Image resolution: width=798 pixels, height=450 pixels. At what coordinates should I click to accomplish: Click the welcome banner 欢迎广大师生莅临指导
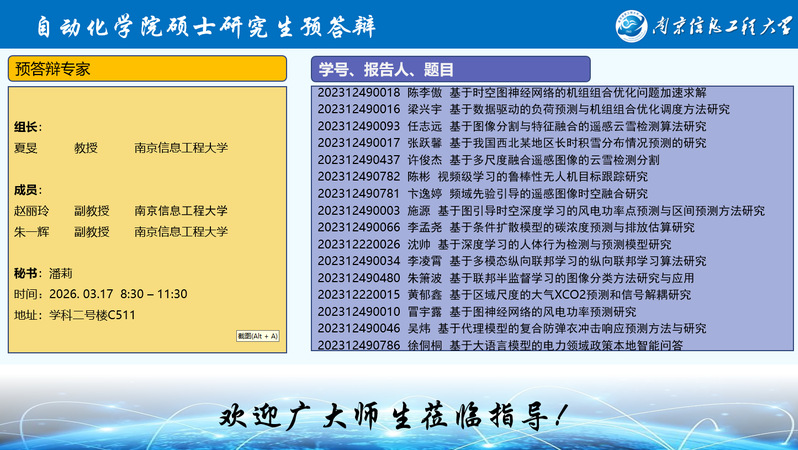click(398, 414)
